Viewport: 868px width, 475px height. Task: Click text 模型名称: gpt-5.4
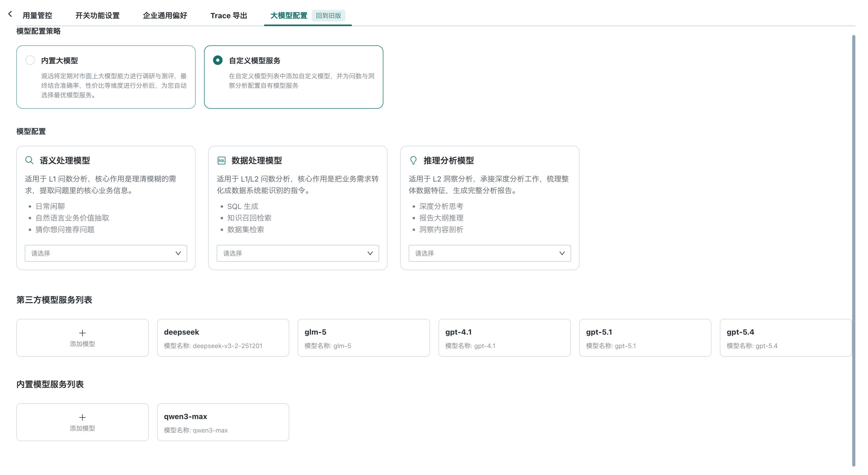pyautogui.click(x=752, y=346)
